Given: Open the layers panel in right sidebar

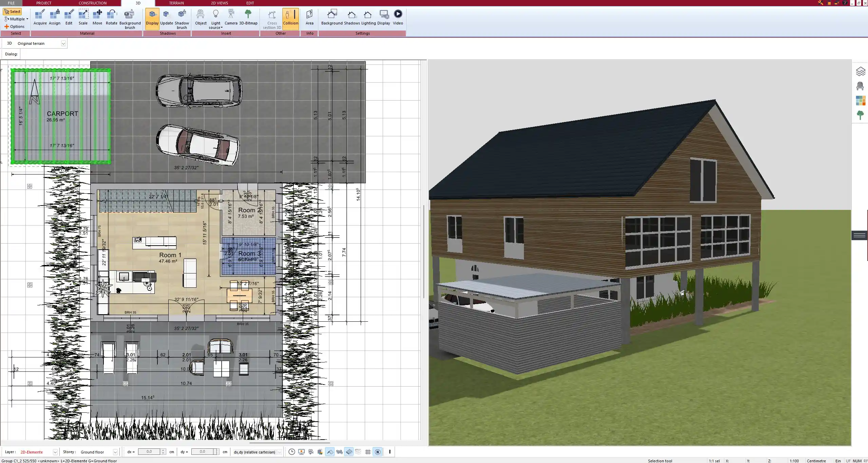Looking at the screenshot, I should pos(861,71).
